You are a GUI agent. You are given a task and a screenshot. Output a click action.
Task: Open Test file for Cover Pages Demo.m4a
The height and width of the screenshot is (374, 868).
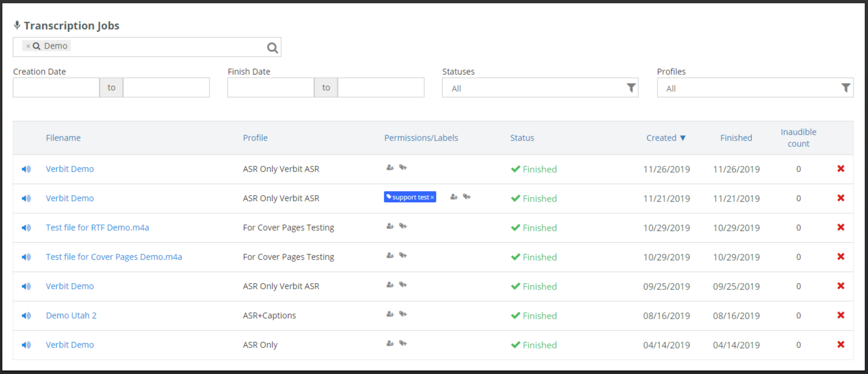(x=114, y=257)
